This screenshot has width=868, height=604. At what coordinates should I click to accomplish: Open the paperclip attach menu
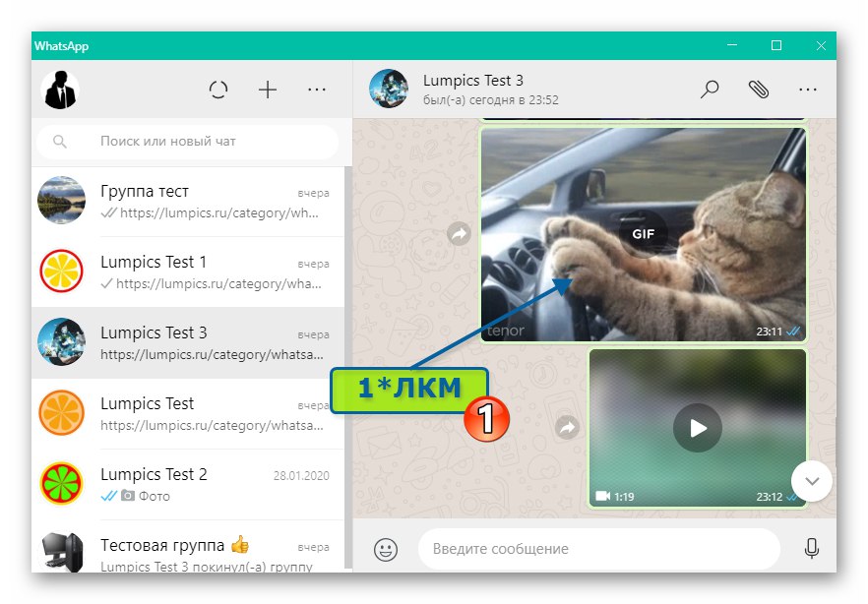(x=759, y=90)
